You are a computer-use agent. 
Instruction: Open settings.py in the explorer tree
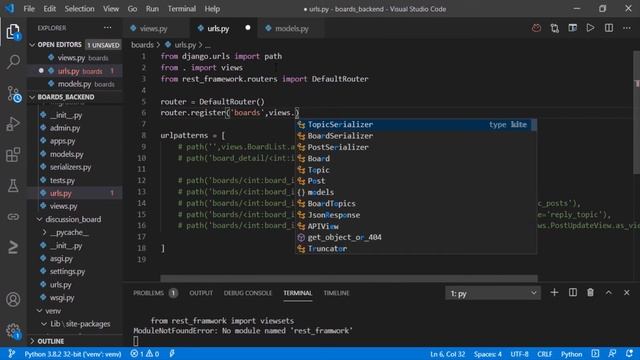[67, 271]
